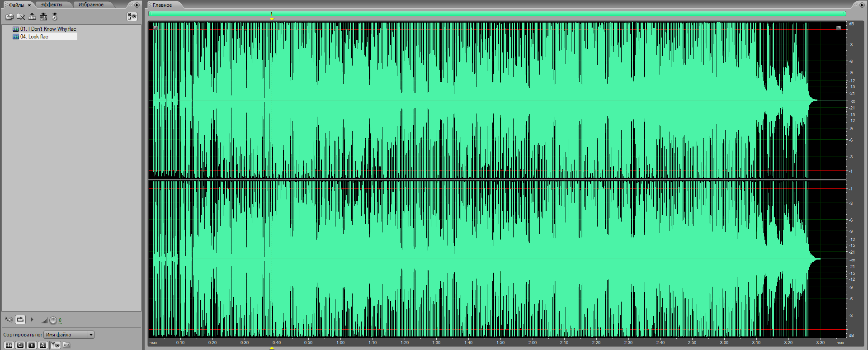Click the Insert into CD list icon
868x350 pixels.
(x=55, y=17)
